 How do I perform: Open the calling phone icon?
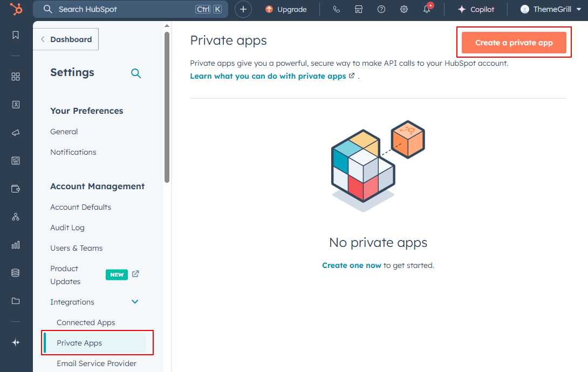pyautogui.click(x=337, y=9)
